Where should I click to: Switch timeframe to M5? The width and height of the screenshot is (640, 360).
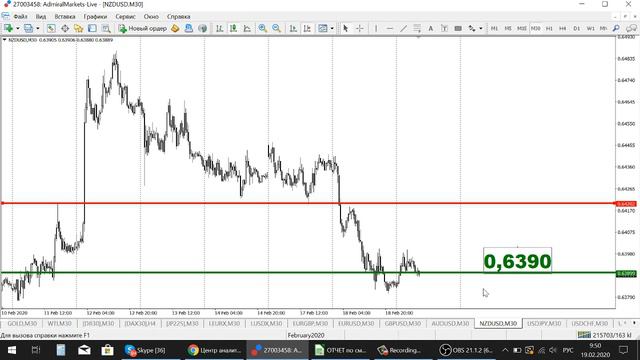click(x=508, y=28)
